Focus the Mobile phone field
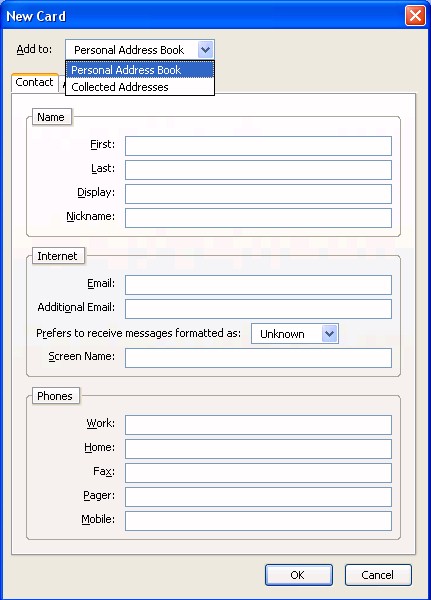Screen dimensions: 431x600 (258, 521)
